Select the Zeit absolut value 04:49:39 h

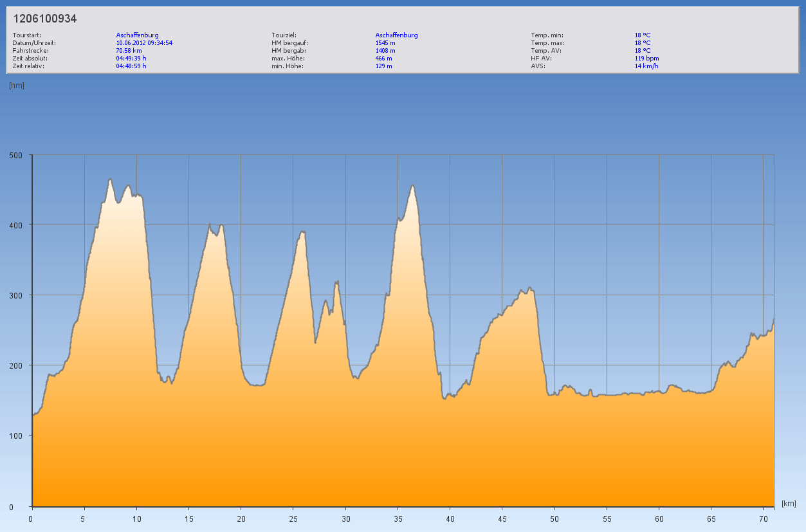click(x=131, y=58)
